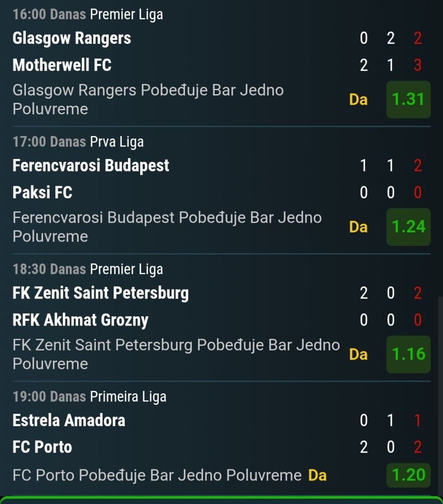The width and height of the screenshot is (443, 504).
Task: Tap the 1.20 odds box
Action: click(408, 475)
